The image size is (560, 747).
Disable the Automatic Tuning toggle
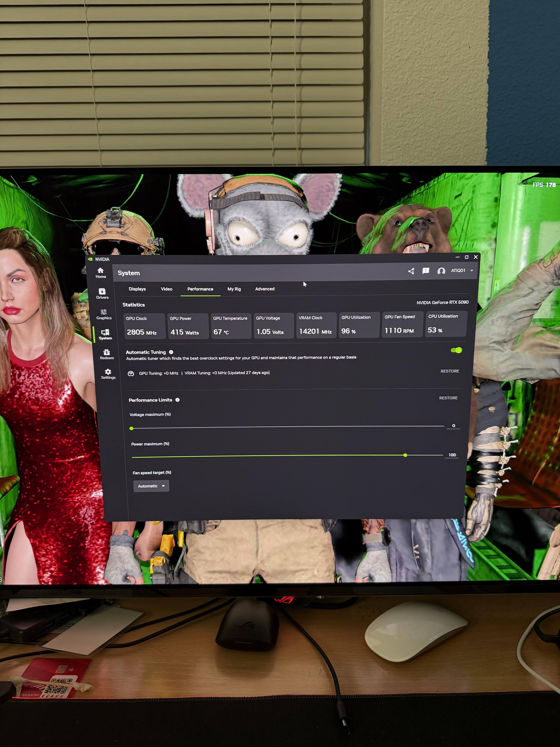pos(456,350)
